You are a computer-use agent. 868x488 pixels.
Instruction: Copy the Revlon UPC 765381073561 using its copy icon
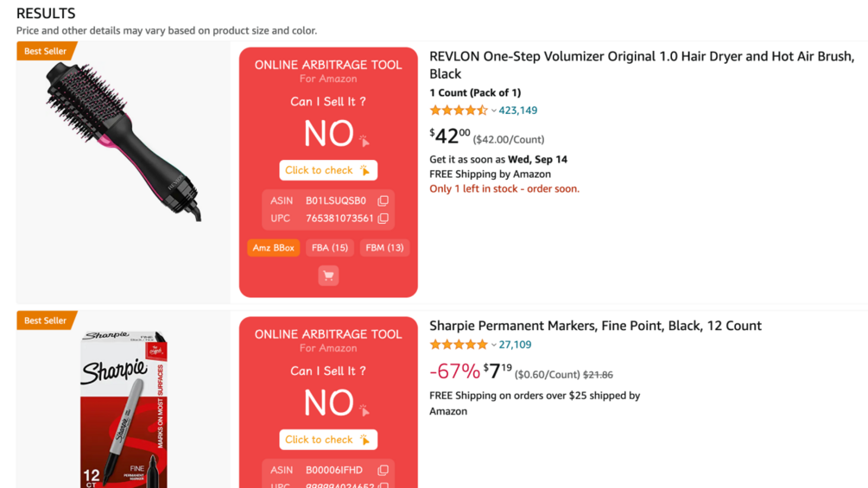383,219
